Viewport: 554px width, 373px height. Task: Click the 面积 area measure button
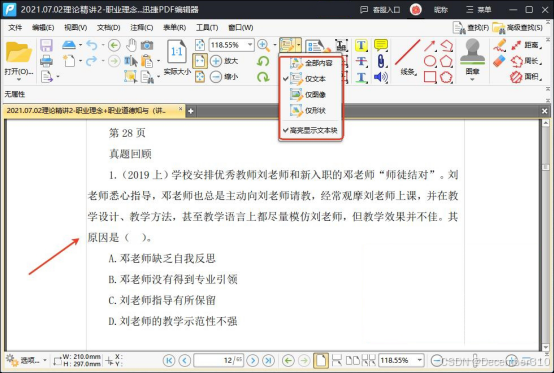click(x=526, y=77)
